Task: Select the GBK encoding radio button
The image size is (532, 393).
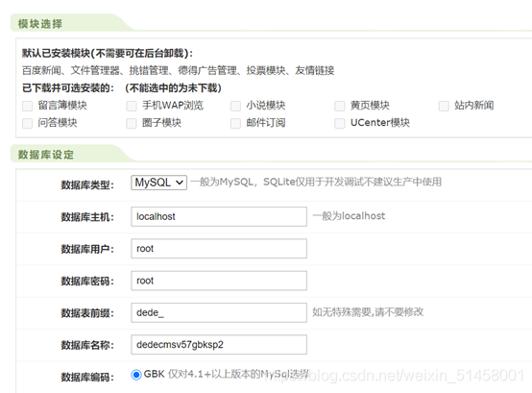Action: pyautogui.click(x=136, y=375)
